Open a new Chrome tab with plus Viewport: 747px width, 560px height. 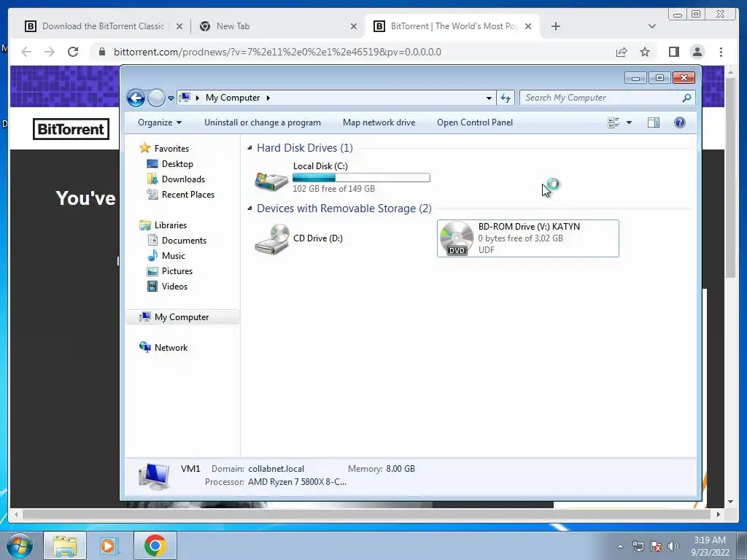tap(555, 26)
